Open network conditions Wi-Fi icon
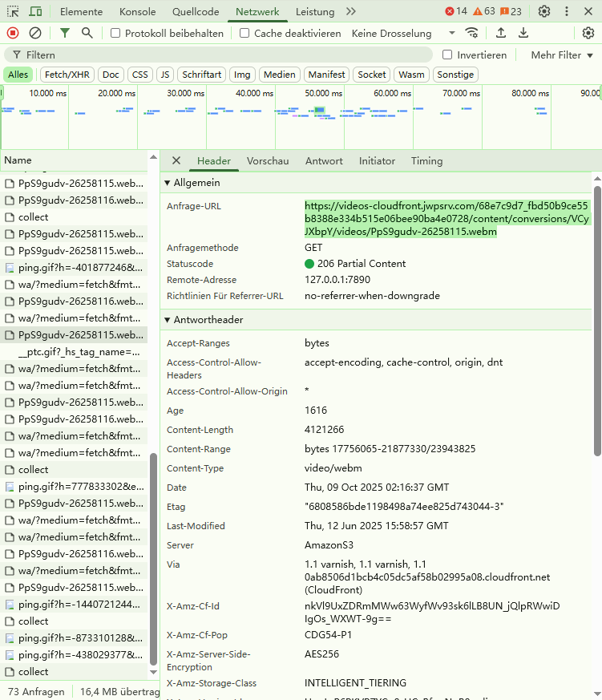This screenshot has width=602, height=700. [472, 33]
